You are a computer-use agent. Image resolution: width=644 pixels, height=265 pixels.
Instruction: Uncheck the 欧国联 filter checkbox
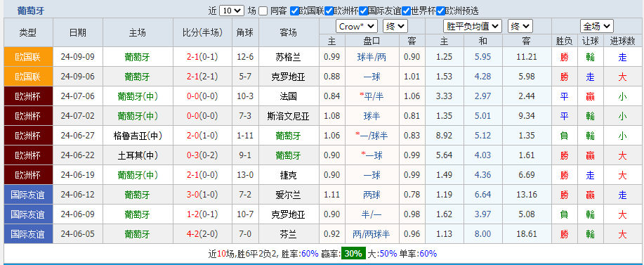point(294,11)
